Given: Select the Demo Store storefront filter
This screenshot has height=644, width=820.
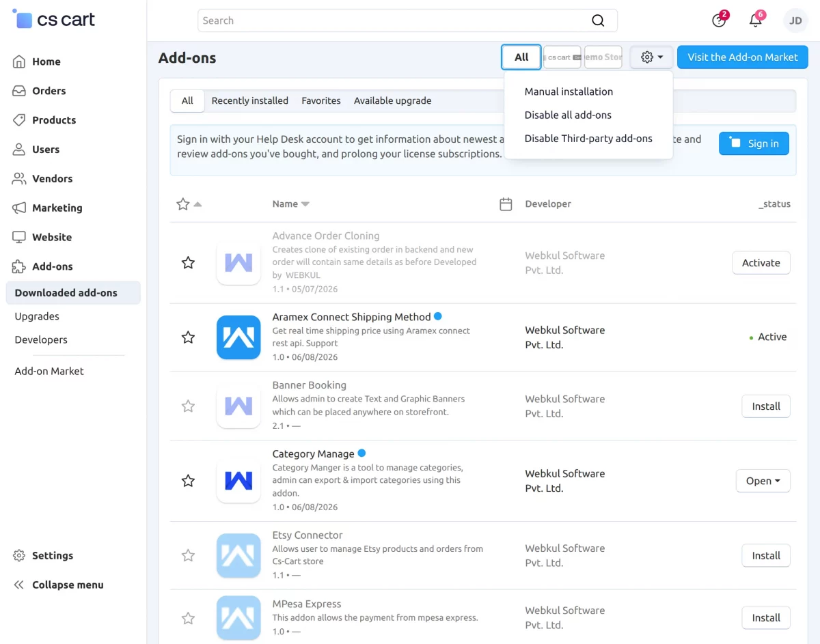Looking at the screenshot, I should (603, 57).
